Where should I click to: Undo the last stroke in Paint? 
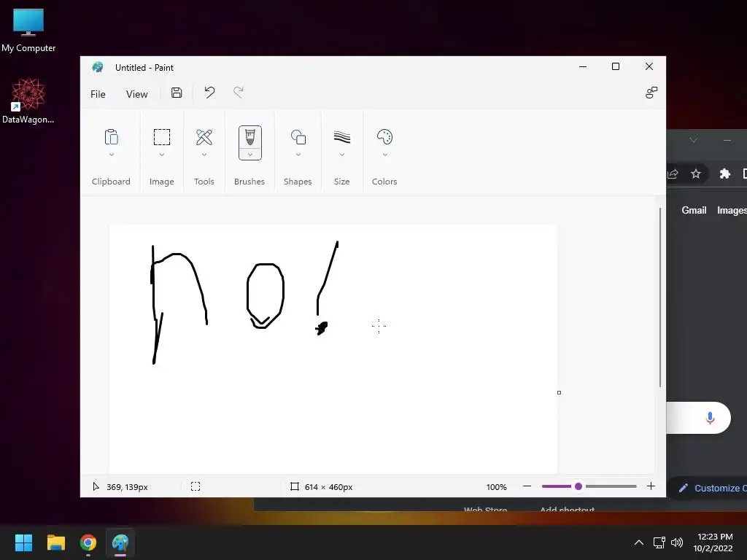[209, 93]
